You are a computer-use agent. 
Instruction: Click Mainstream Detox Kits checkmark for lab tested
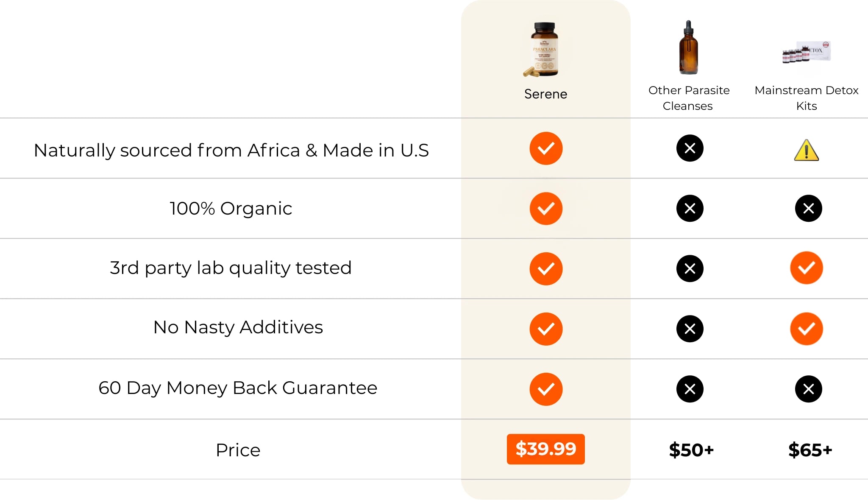click(806, 268)
